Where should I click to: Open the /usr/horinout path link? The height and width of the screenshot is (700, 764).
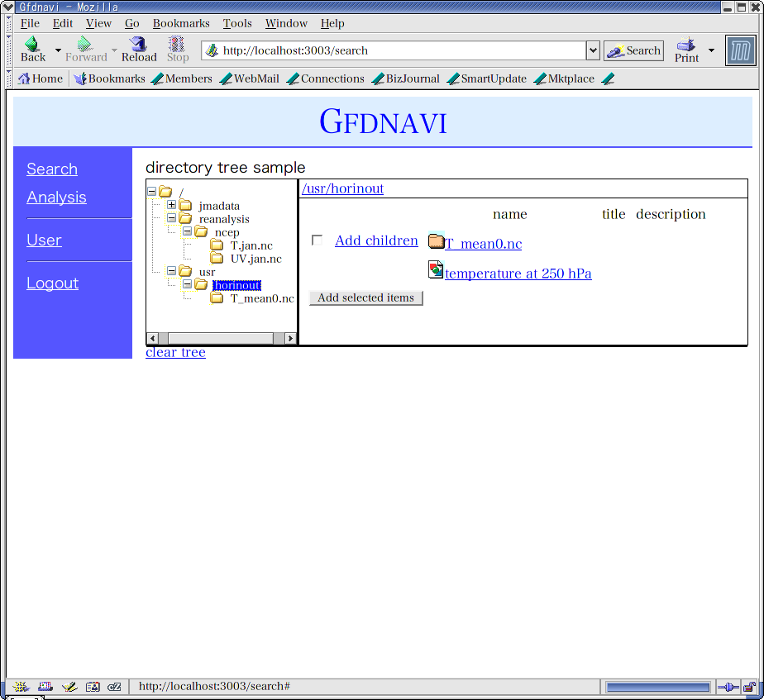point(342,188)
